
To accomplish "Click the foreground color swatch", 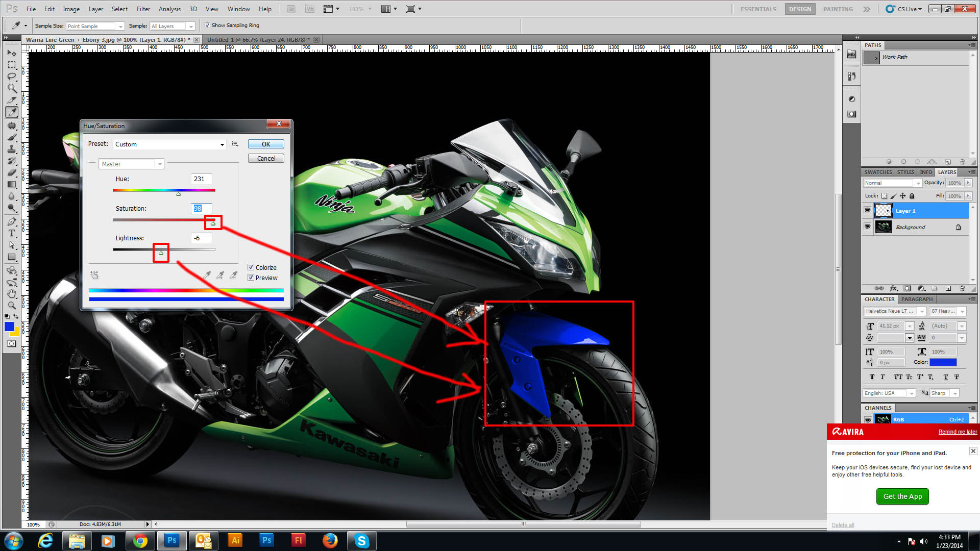I will [9, 327].
